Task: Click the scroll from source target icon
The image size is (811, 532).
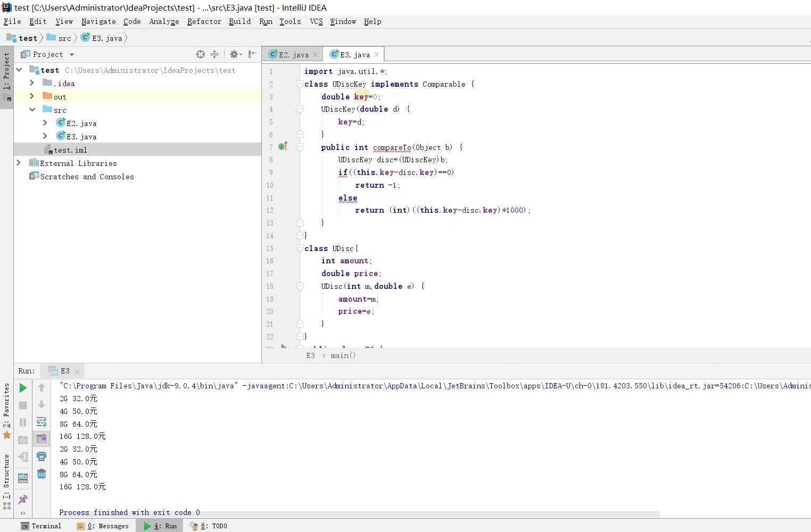Action: click(x=201, y=54)
